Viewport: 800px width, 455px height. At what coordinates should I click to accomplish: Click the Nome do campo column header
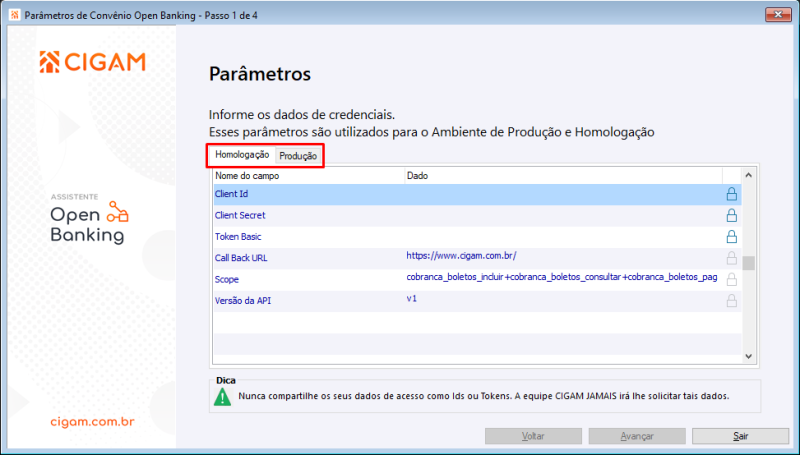pyautogui.click(x=309, y=176)
